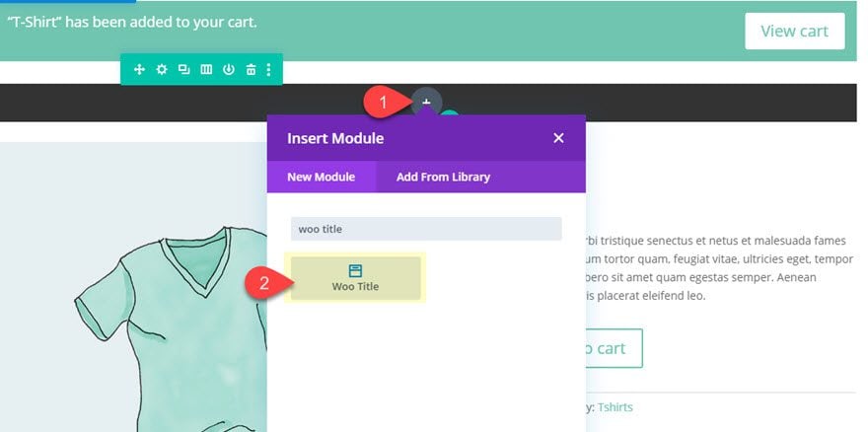Image resolution: width=868 pixels, height=432 pixels.
Task: Click the move icon in row toolbar
Action: click(139, 69)
